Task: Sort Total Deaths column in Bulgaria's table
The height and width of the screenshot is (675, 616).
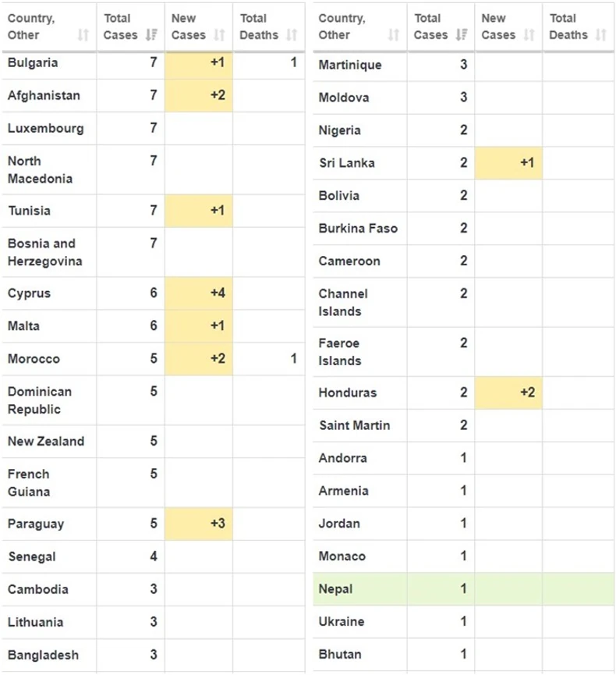Action: point(291,35)
